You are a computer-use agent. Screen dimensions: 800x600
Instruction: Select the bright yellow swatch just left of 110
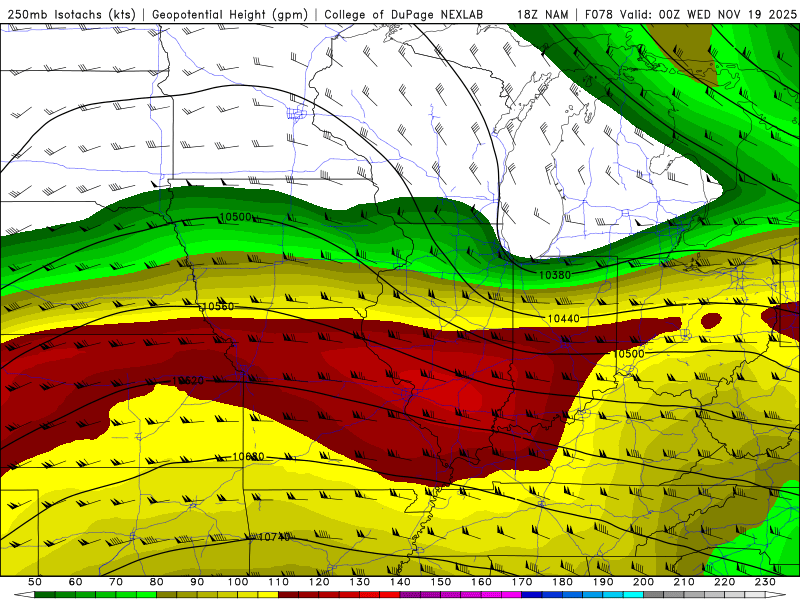point(268,595)
